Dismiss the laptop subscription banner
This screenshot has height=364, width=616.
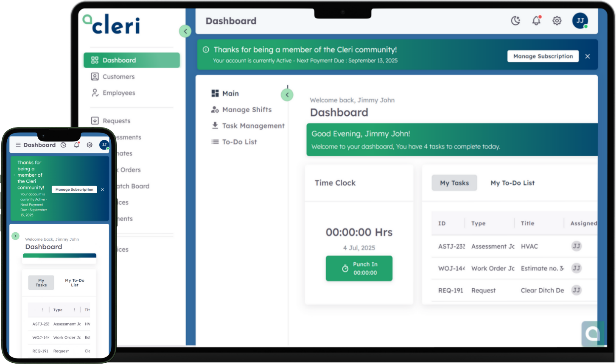tap(588, 56)
